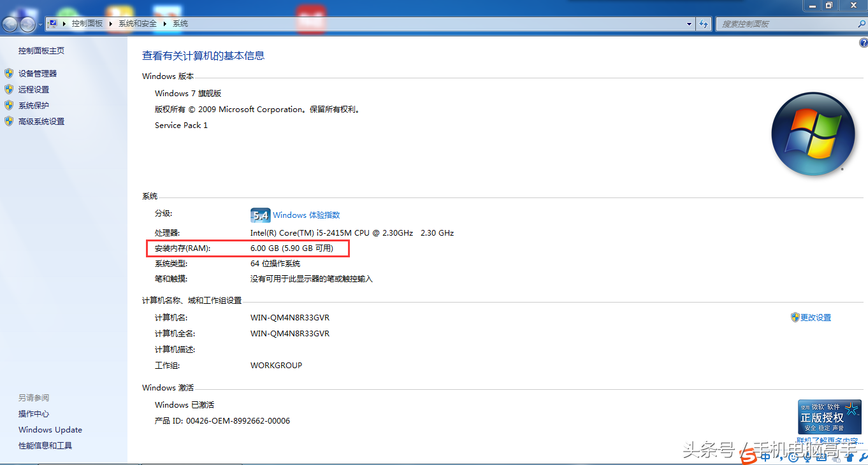868x465 pixels.
Task: Open the Sogou toolbox wrench icon
Action: coord(862,457)
